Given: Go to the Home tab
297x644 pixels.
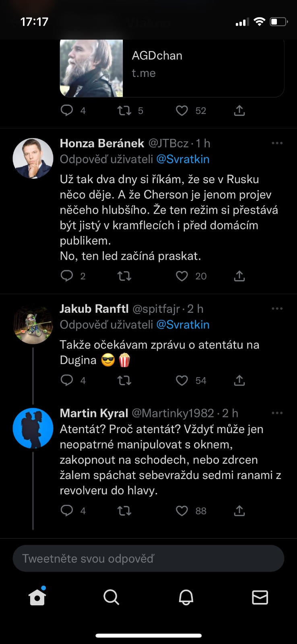Looking at the screenshot, I should (x=37, y=597).
